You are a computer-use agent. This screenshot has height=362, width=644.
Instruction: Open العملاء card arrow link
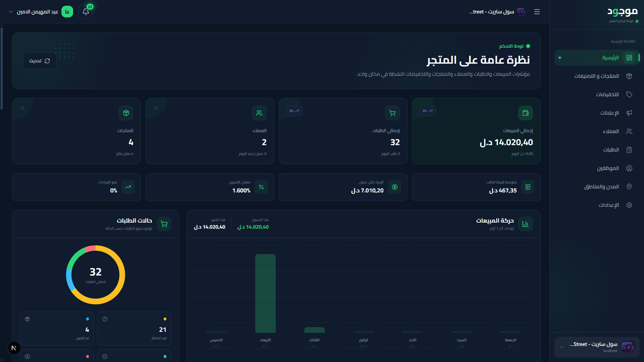[156, 108]
